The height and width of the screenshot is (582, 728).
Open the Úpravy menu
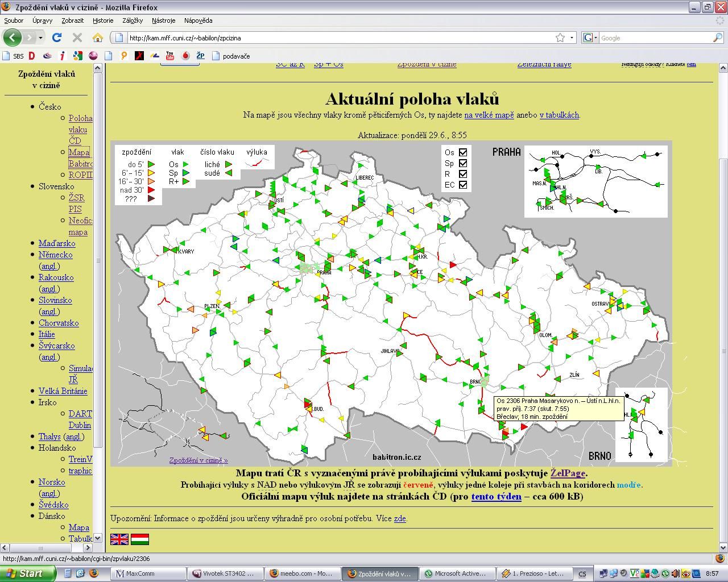point(42,20)
